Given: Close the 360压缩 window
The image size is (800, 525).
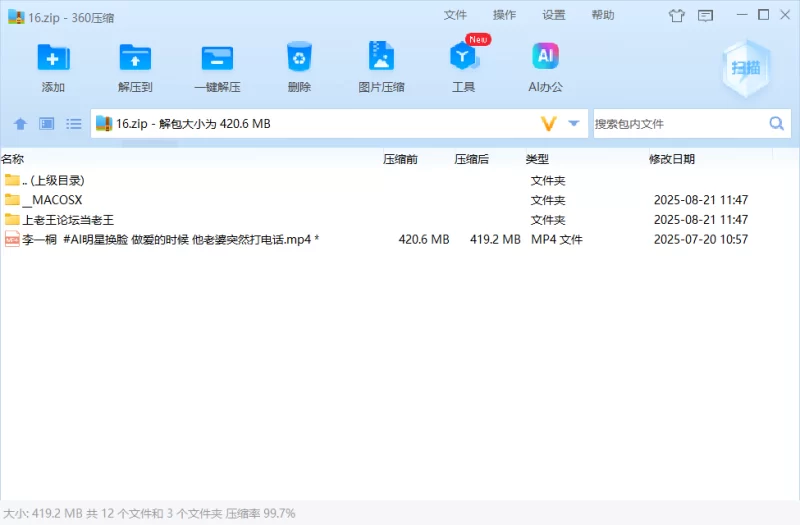Looking at the screenshot, I should tap(785, 15).
